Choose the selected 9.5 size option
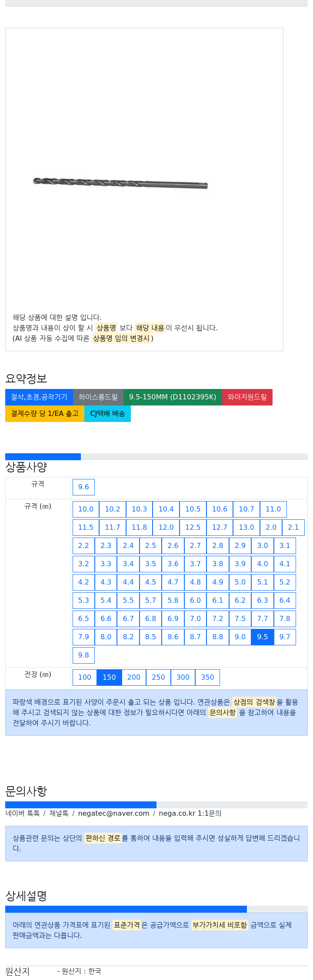Image resolution: width=313 pixels, height=980 pixels. 263,637
